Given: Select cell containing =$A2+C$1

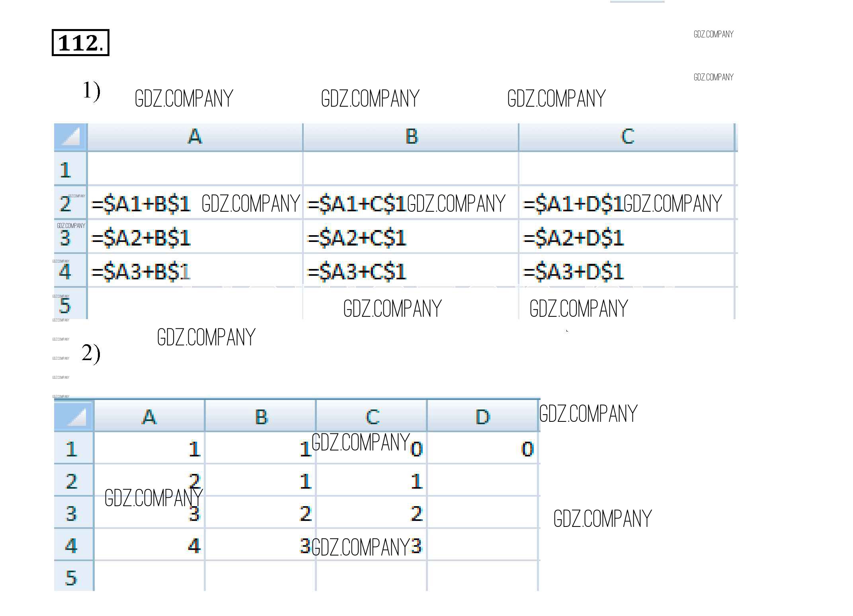Looking at the screenshot, I should pyautogui.click(x=357, y=238).
